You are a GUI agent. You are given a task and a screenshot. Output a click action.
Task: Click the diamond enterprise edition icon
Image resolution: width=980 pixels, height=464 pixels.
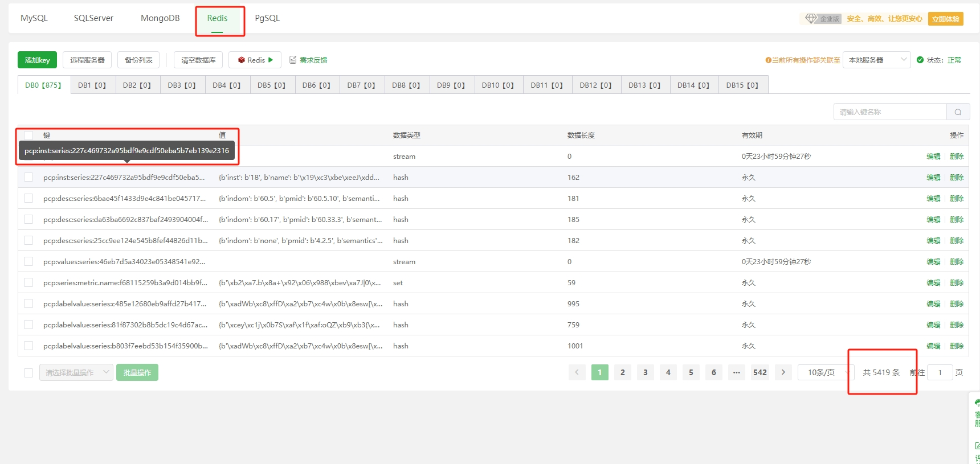(x=811, y=19)
